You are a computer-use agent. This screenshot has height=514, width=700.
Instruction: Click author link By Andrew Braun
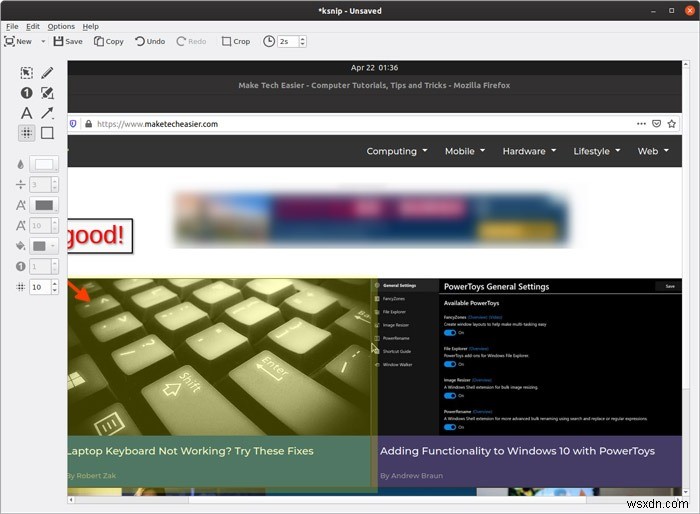tap(411, 476)
